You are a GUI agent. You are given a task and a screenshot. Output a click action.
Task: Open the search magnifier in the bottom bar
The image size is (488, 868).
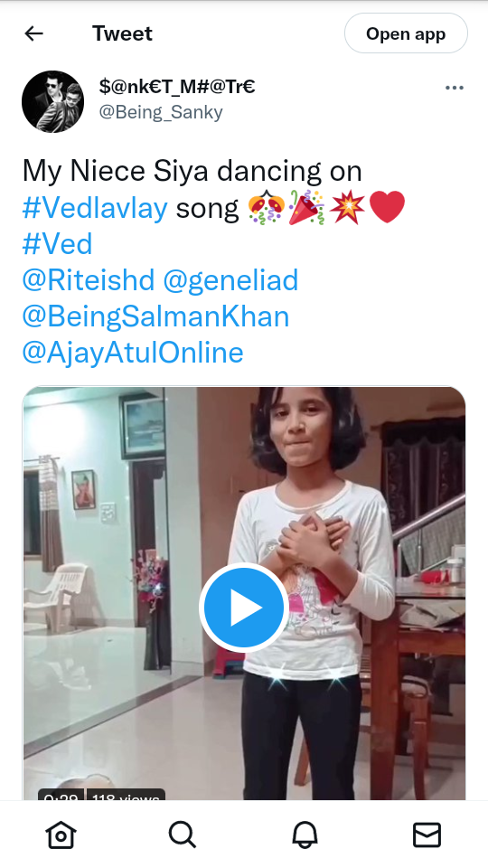pos(183,835)
